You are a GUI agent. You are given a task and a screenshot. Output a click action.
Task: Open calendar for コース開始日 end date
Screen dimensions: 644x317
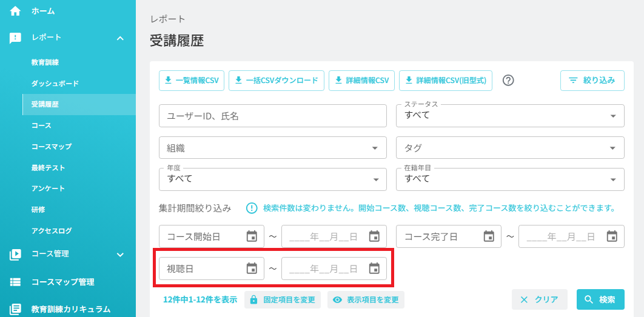coord(374,236)
